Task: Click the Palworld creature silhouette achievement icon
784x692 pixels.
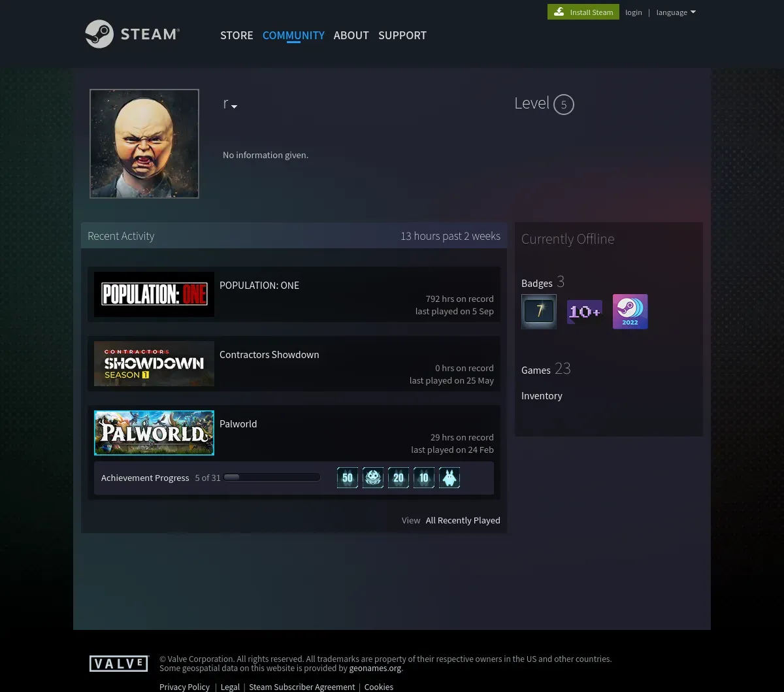Action: pyautogui.click(x=449, y=478)
